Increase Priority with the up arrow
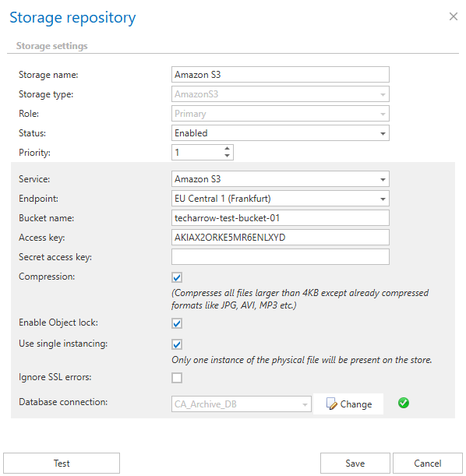 [227, 149]
